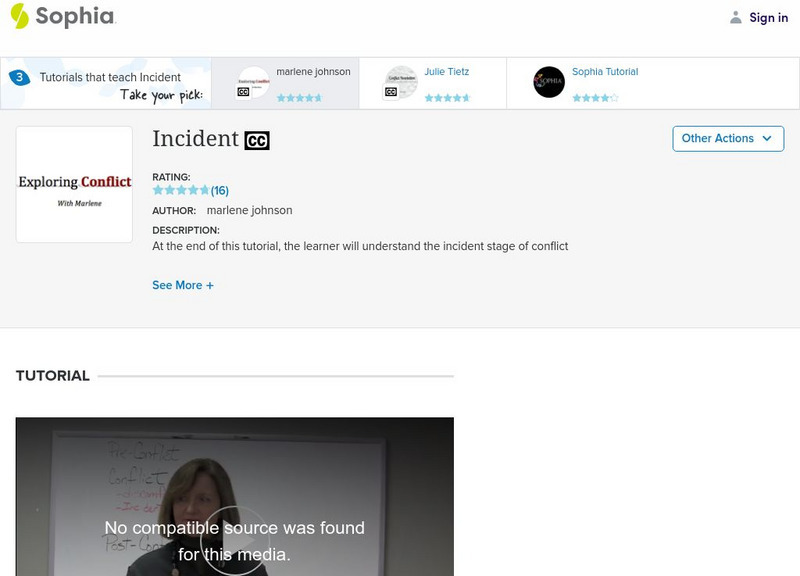Viewport: 800px width, 576px height.
Task: Click the Exploring Conflict cover thumbnail
Action: (74, 184)
